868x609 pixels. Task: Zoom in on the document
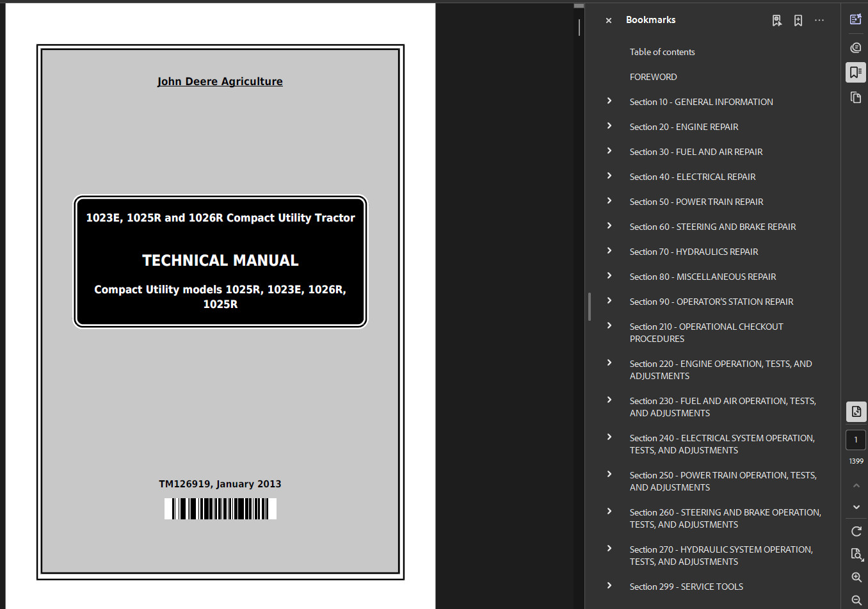click(856, 577)
